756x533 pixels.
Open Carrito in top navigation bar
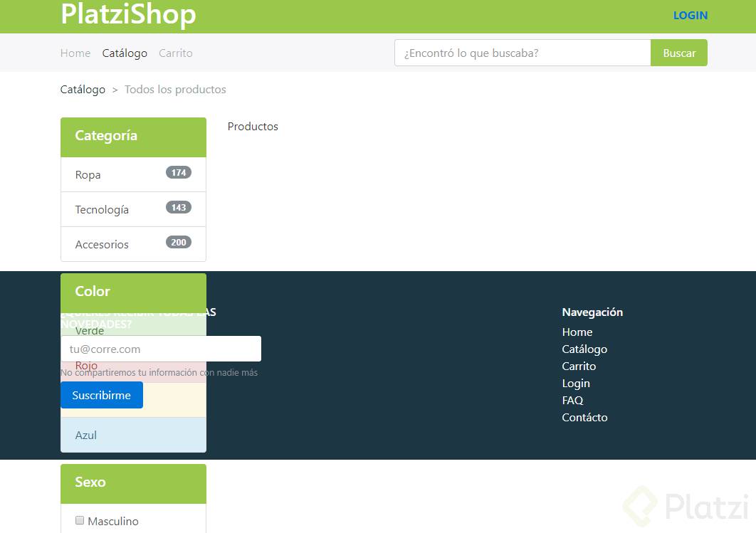click(x=176, y=53)
